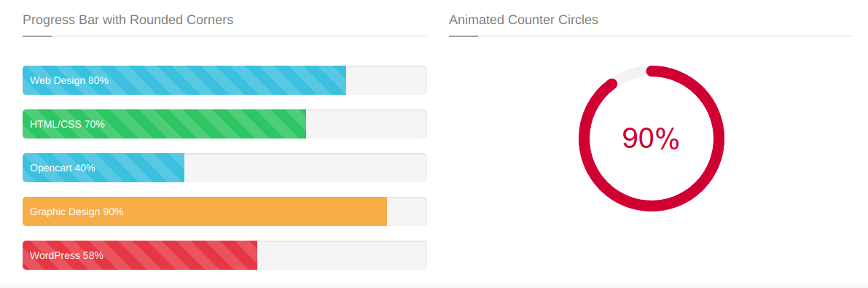Click the WordPress 58% label text
Viewport: 868px width, 288px height.
tap(66, 255)
